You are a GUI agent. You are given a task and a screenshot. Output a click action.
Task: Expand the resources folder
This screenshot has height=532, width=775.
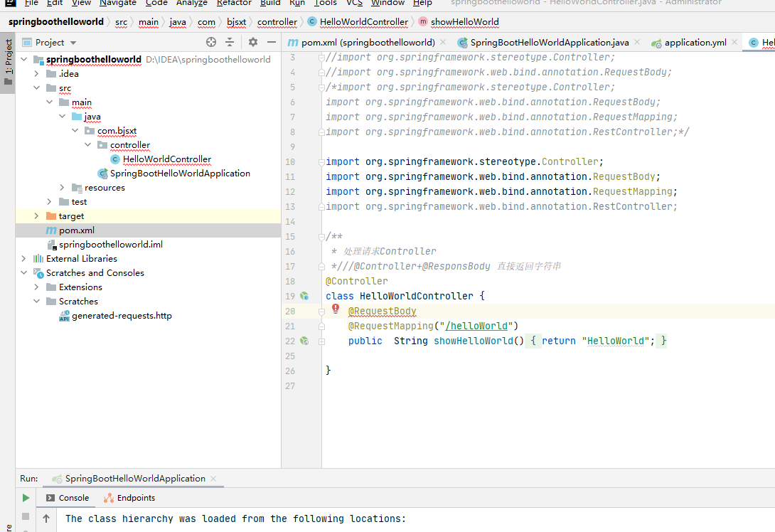(x=62, y=187)
